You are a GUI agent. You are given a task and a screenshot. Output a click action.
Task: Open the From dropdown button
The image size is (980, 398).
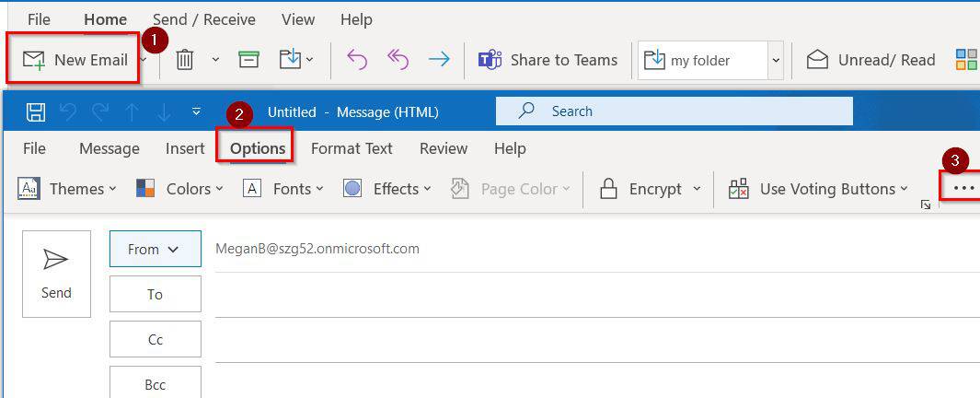coord(155,249)
